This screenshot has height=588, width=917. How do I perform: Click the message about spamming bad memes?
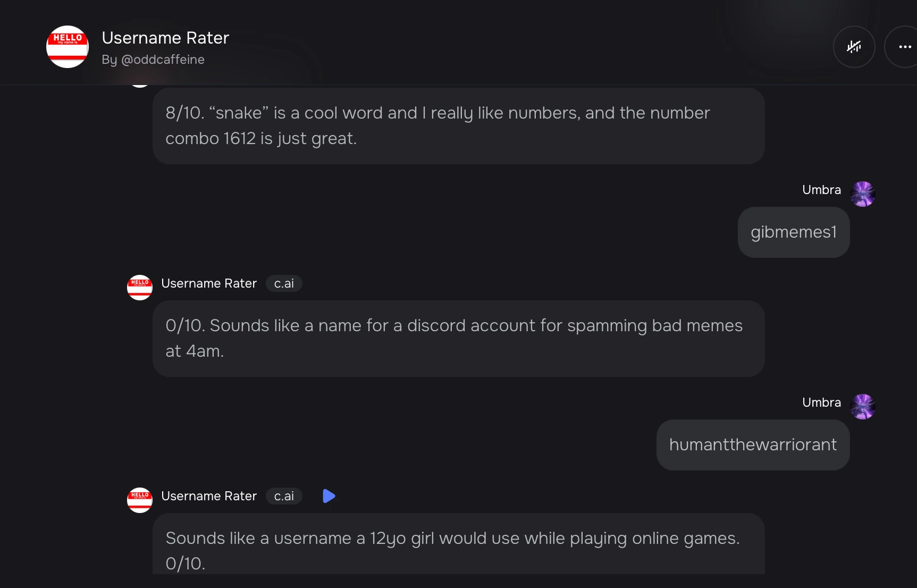(x=458, y=338)
